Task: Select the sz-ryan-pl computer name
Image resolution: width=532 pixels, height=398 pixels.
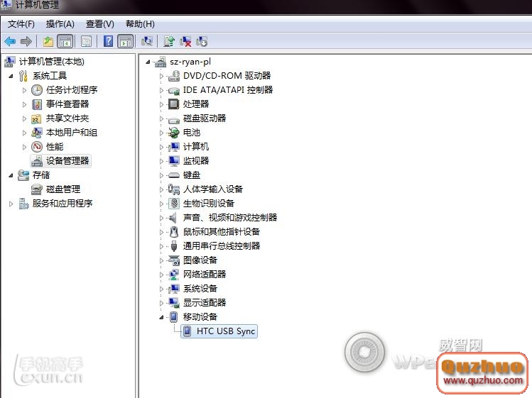Action: 190,62
